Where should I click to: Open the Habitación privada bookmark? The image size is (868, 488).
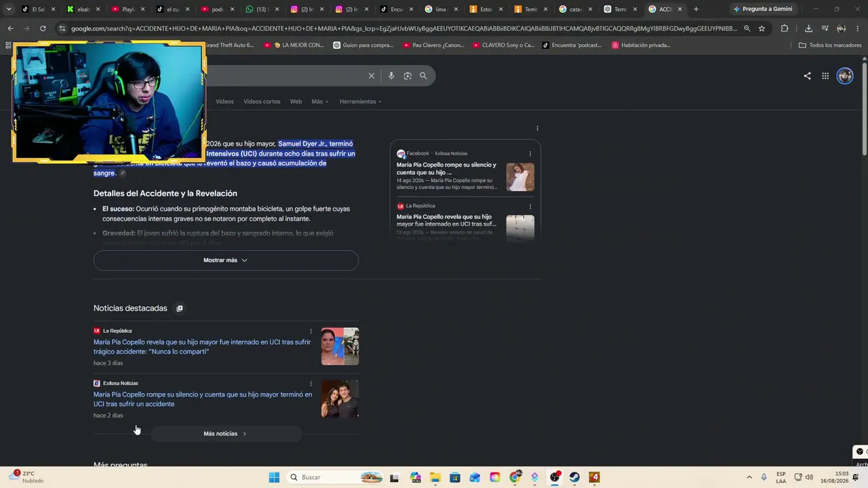coord(641,45)
